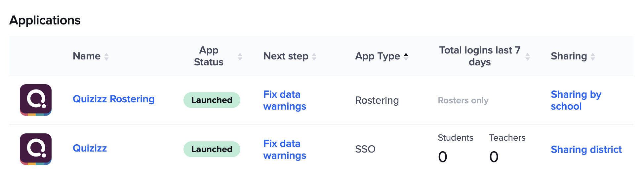Click Launched badge in Quizizz SSO row
This screenshot has height=173, width=644.
212,149
